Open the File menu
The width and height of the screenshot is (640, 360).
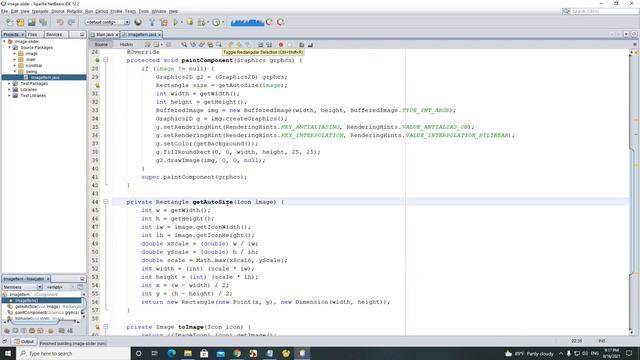pyautogui.click(x=4, y=11)
